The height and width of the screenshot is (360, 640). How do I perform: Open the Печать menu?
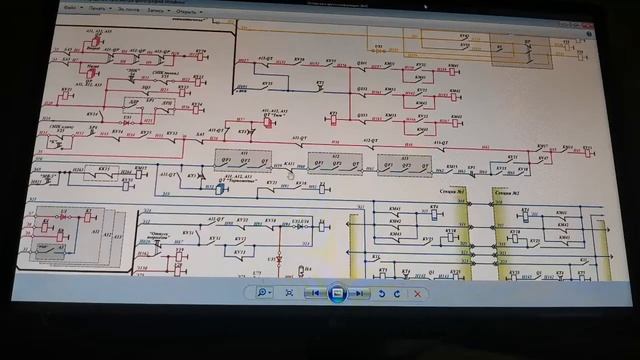coord(100,8)
